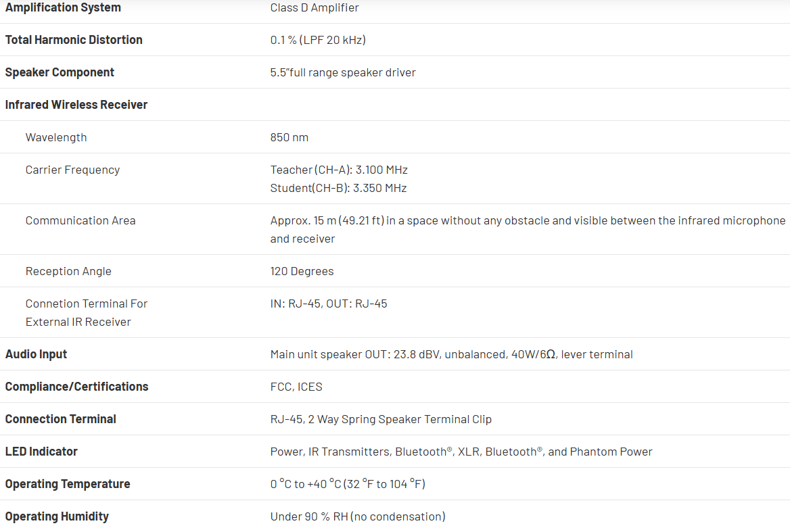Click the 2 Way Spring Speaker Terminal Clip text
The width and height of the screenshot is (790, 532).
(400, 419)
